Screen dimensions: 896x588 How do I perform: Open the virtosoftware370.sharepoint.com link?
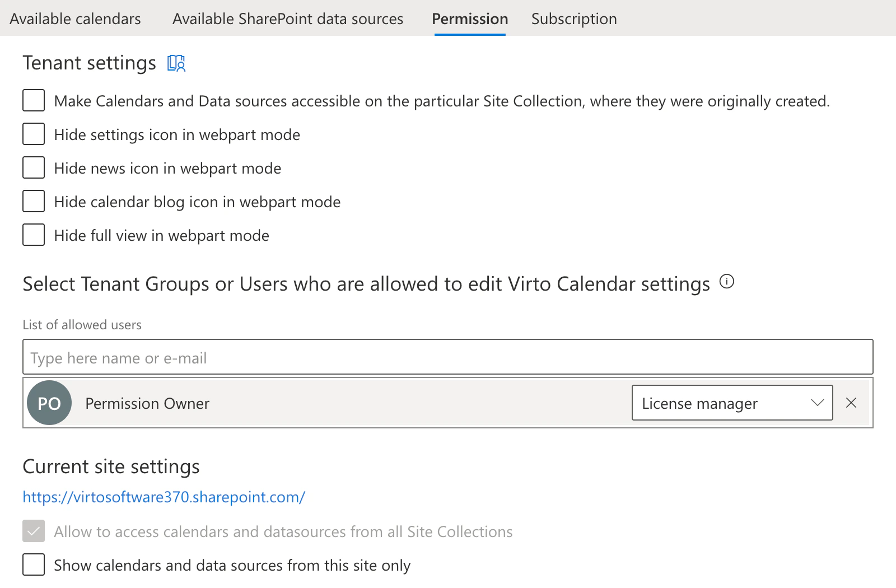pyautogui.click(x=164, y=497)
